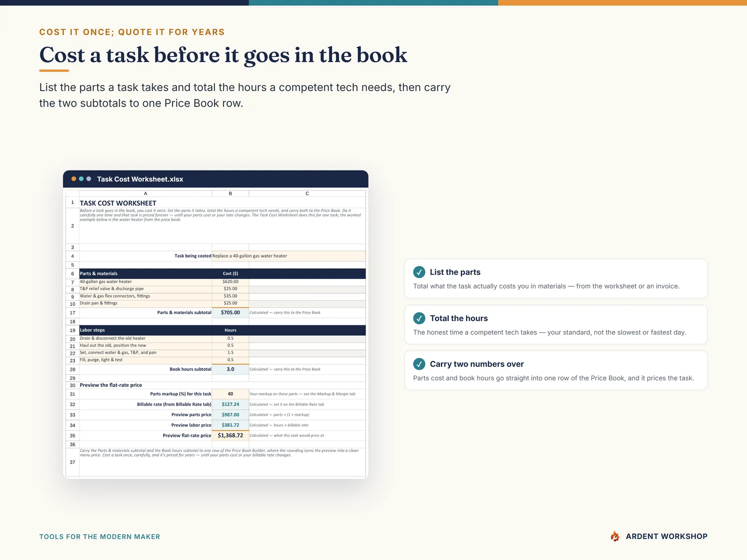747x560 pixels.
Task: Select the 'Fill, purge, light & test' cell
Action: [x=146, y=360]
